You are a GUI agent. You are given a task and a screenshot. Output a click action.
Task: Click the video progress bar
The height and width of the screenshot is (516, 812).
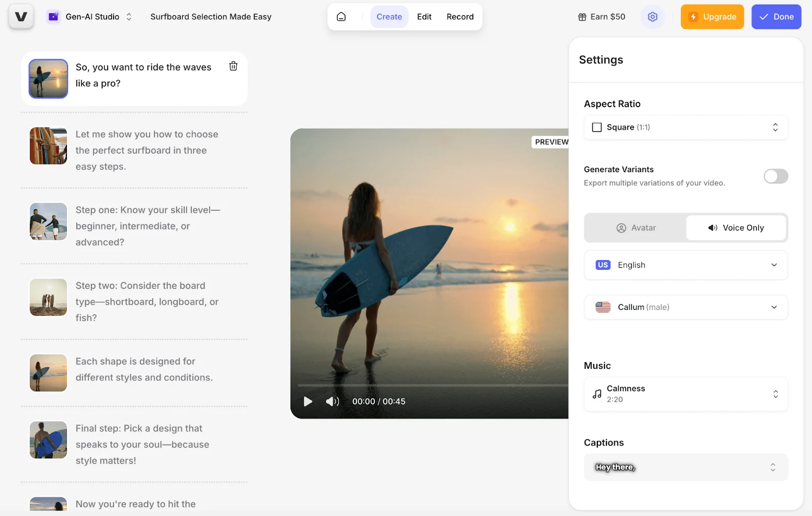[x=431, y=385]
